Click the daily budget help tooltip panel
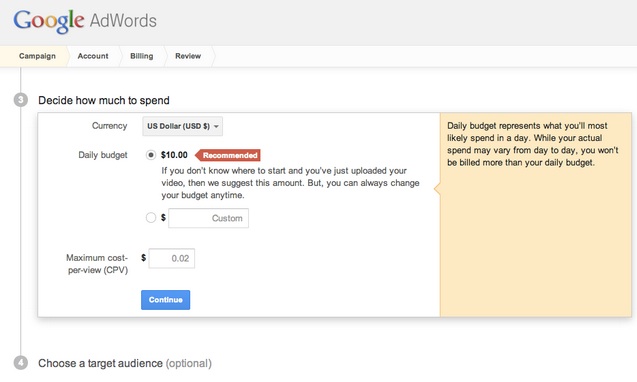 pos(535,215)
